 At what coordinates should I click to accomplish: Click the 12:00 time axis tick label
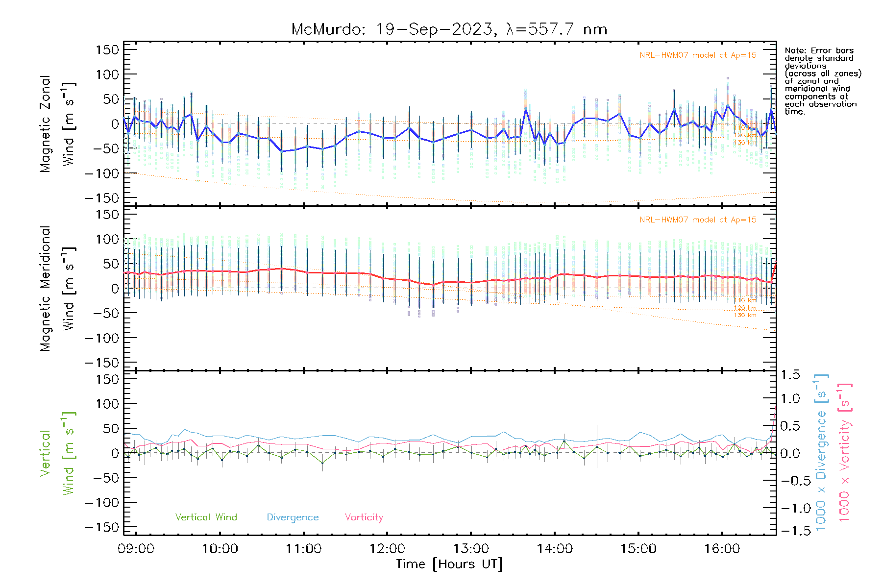pyautogui.click(x=387, y=549)
